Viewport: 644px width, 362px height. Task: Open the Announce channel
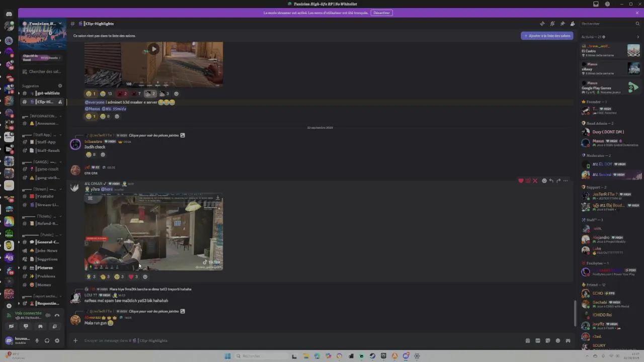(x=42, y=123)
